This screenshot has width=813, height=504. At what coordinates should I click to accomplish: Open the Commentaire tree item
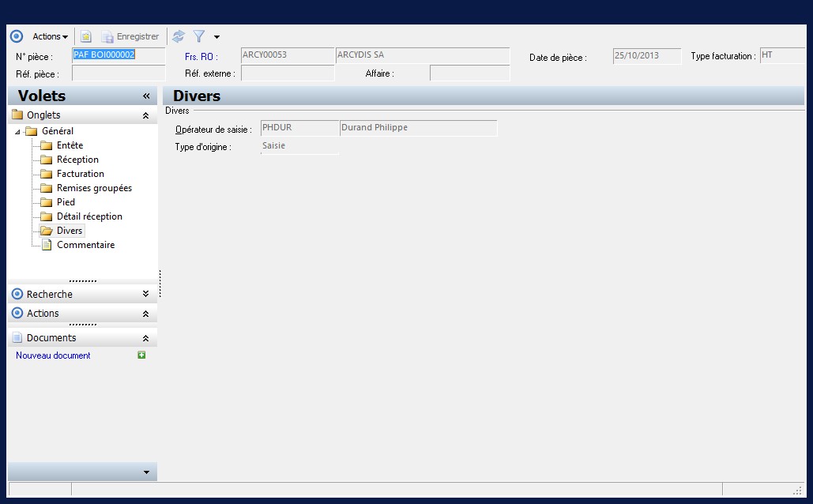click(x=85, y=245)
